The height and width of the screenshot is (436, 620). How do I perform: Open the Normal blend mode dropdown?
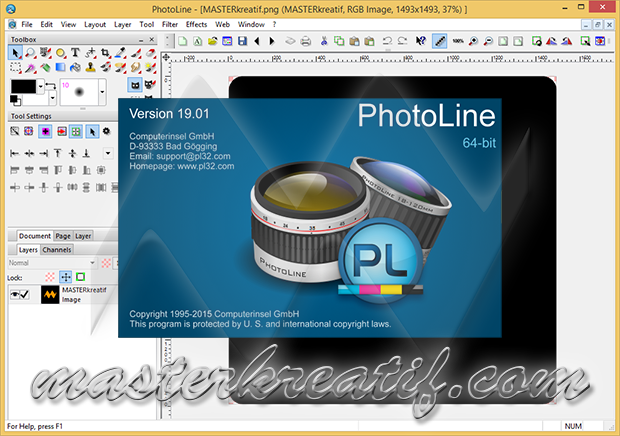pyautogui.click(x=51, y=263)
